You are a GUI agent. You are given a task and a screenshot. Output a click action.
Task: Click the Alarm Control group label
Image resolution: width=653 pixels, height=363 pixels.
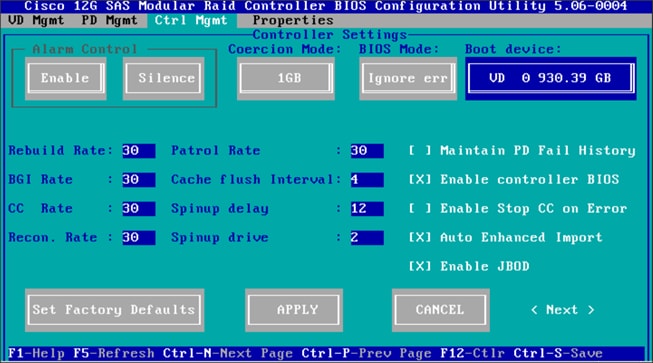[85, 49]
